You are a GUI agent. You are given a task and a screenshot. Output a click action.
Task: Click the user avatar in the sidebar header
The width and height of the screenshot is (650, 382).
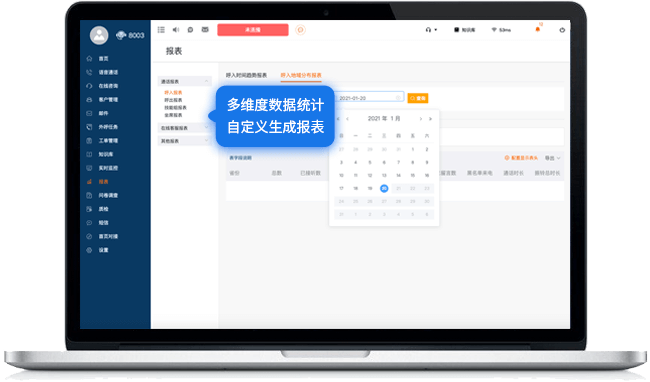coord(99,35)
